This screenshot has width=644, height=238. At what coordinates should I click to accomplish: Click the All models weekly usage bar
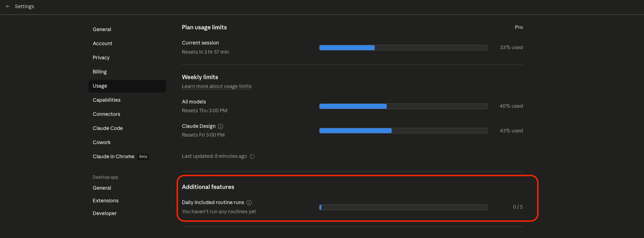point(403,106)
